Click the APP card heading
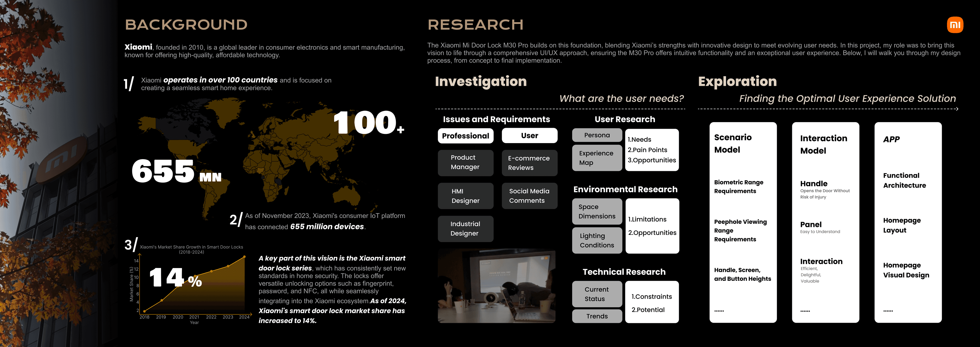980x347 pixels. point(891,140)
